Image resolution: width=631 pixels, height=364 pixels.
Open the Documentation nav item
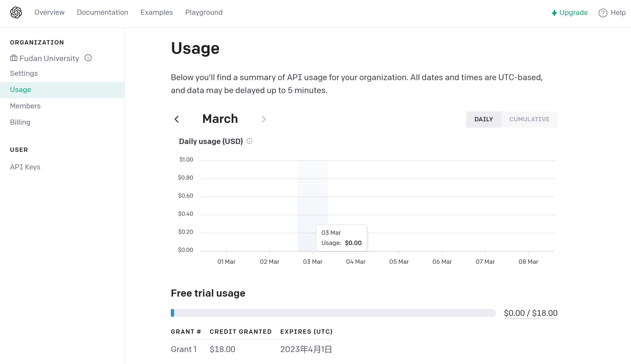pos(102,12)
